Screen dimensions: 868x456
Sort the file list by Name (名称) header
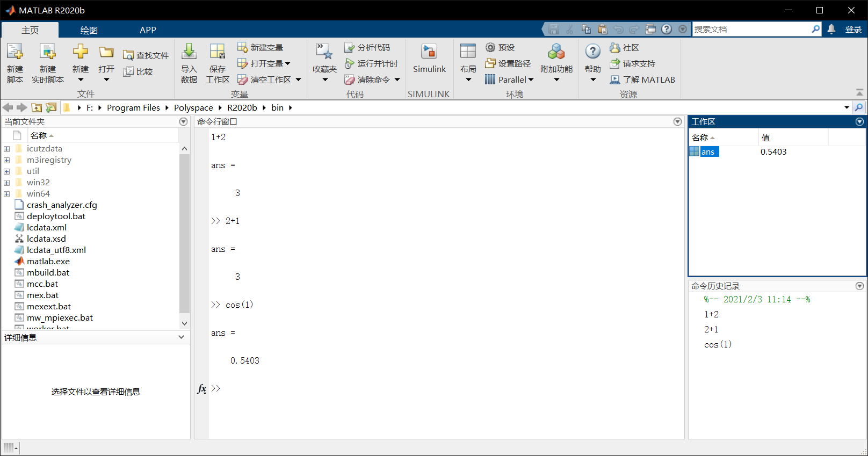[x=102, y=135]
